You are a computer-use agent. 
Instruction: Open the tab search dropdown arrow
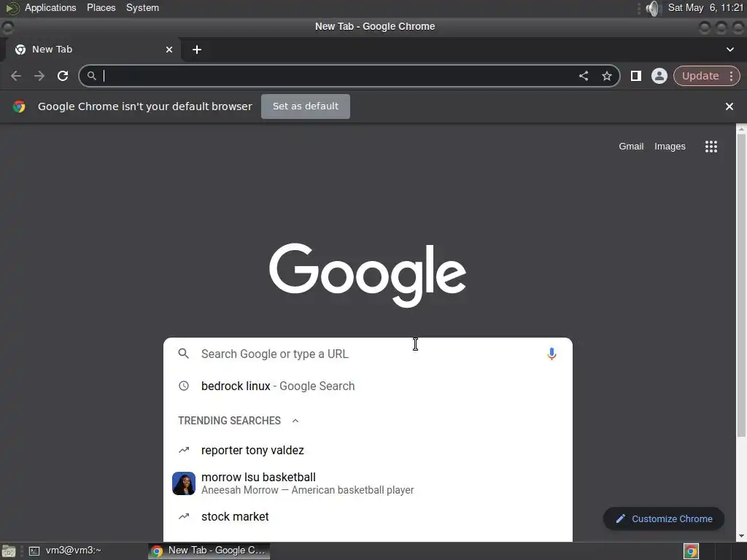pos(729,50)
